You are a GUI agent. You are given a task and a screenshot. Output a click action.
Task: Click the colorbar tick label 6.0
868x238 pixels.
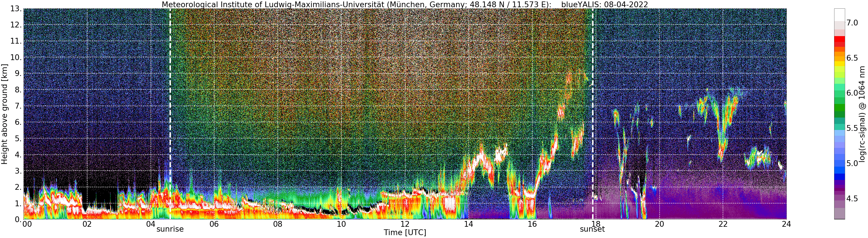coord(852,93)
